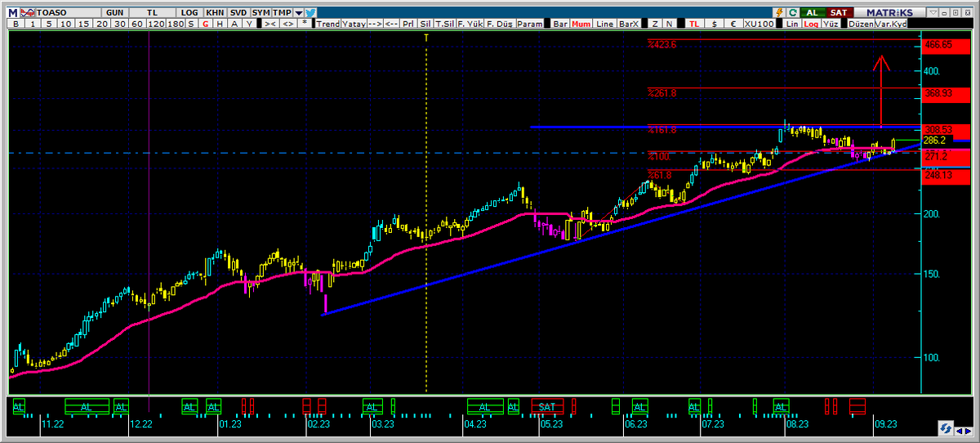Set the chart to 15-minute period

click(x=83, y=24)
